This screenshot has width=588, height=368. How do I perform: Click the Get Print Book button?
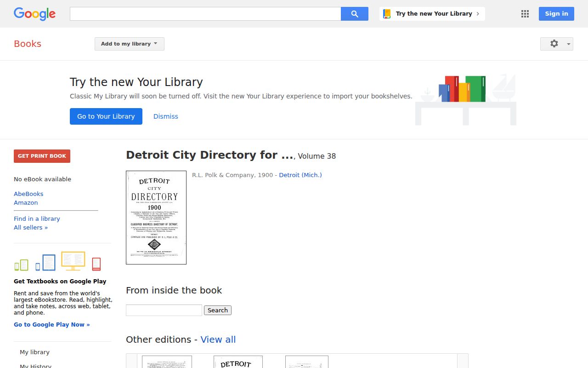coord(42,156)
